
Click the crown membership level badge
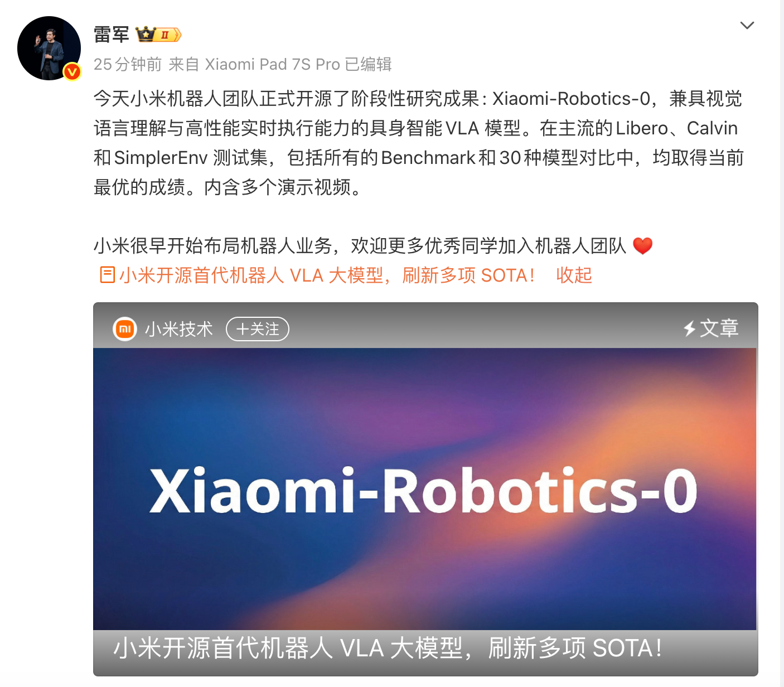[158, 35]
